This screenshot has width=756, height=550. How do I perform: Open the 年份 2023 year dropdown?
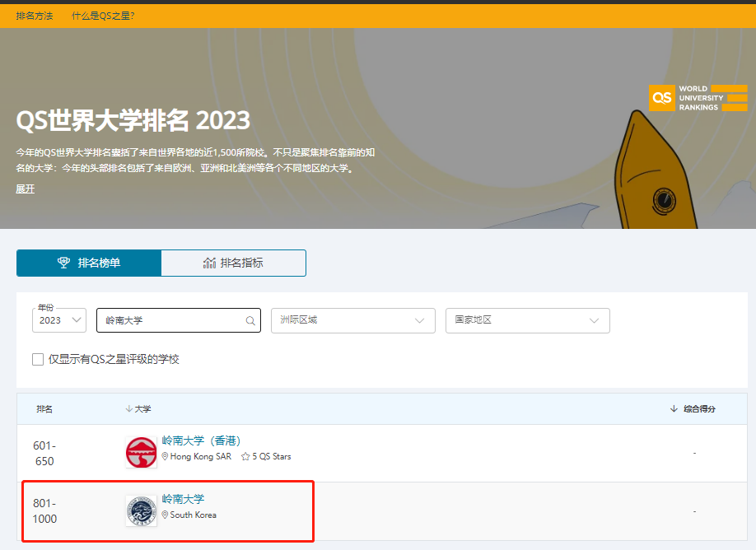pyautogui.click(x=59, y=320)
